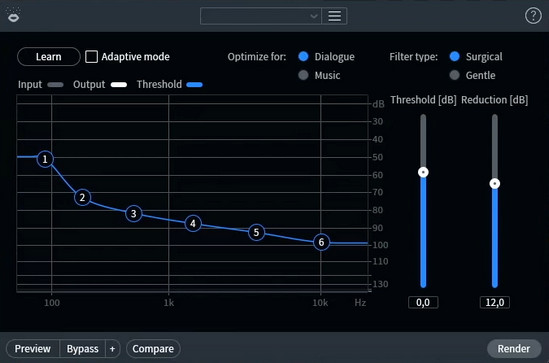
Task: Click the Reduction value field 12,0
Action: point(495,302)
